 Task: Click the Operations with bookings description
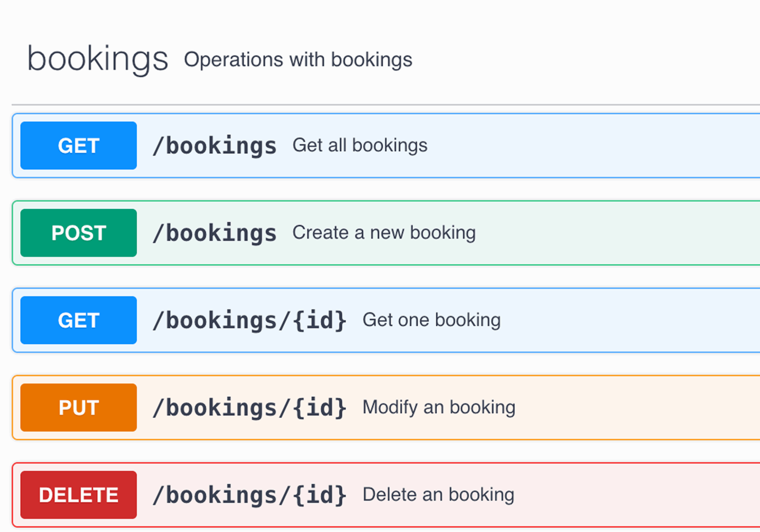pos(298,60)
